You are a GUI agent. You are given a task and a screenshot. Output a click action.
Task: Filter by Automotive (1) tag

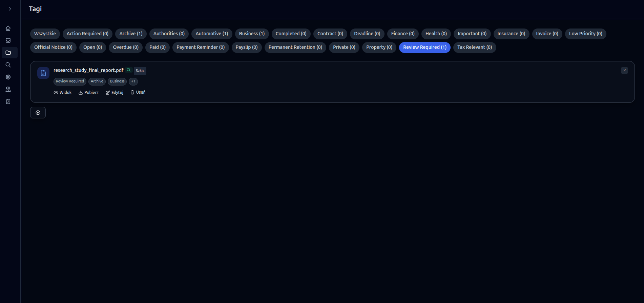click(212, 34)
